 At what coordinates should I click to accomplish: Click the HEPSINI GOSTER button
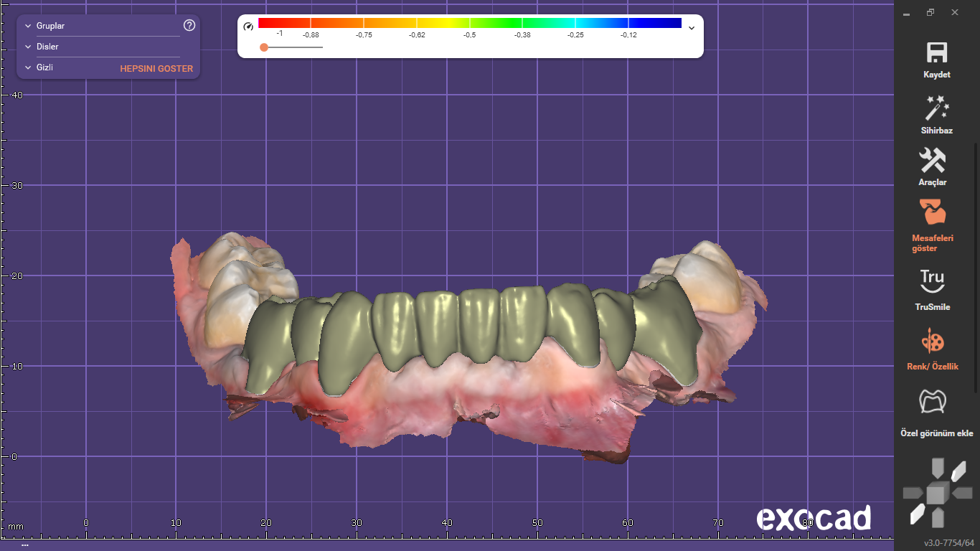[x=156, y=69]
